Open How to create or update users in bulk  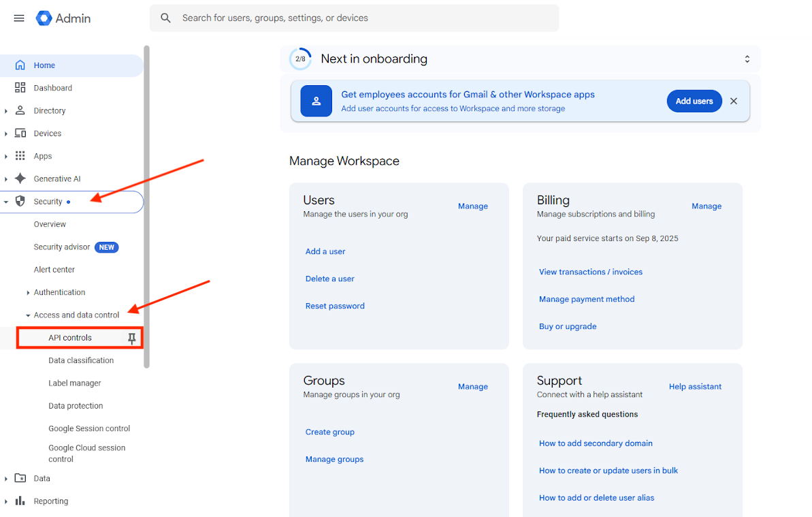click(608, 471)
